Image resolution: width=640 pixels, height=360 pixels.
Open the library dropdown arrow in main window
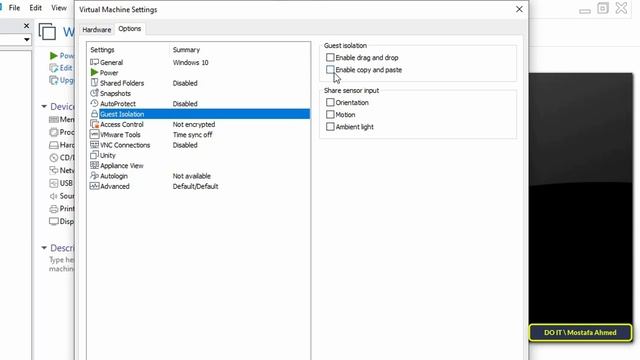(27, 40)
